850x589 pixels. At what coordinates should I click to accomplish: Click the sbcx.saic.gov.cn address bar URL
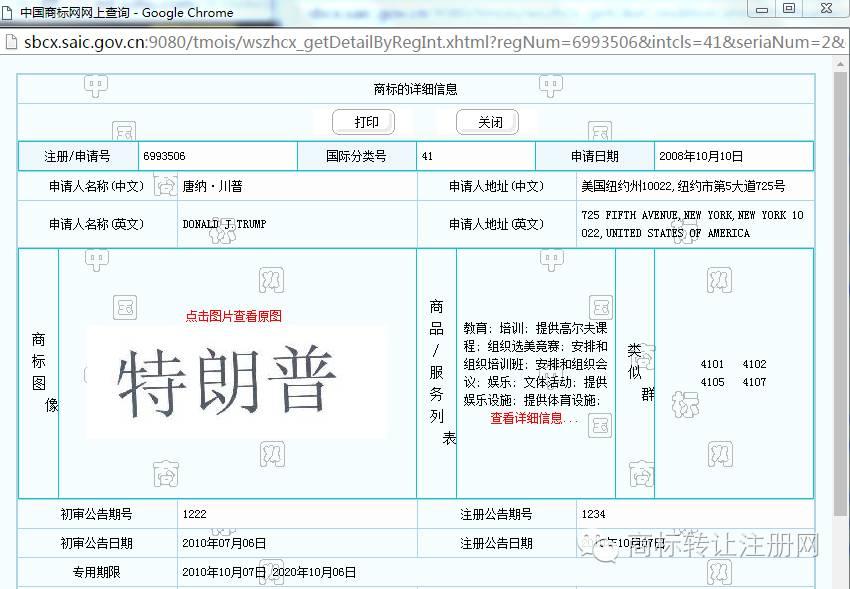400,42
